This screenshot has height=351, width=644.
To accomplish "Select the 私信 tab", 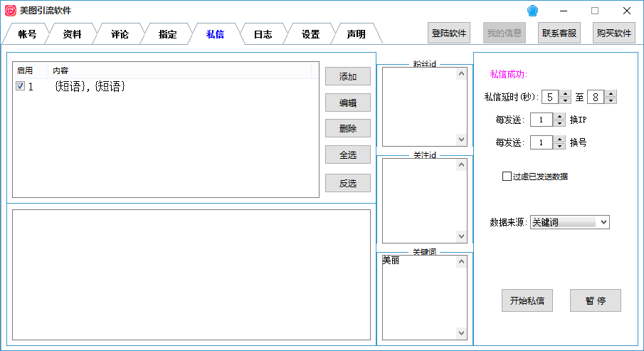I will click(x=215, y=34).
